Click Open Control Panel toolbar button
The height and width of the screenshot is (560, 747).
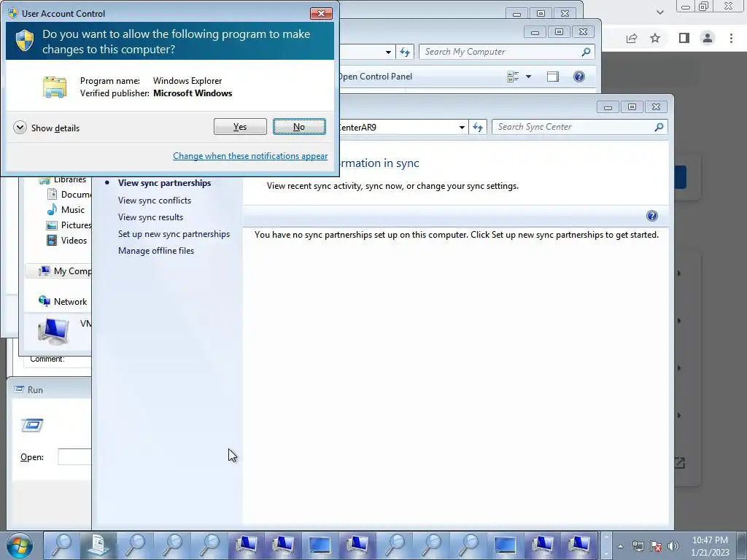[375, 76]
